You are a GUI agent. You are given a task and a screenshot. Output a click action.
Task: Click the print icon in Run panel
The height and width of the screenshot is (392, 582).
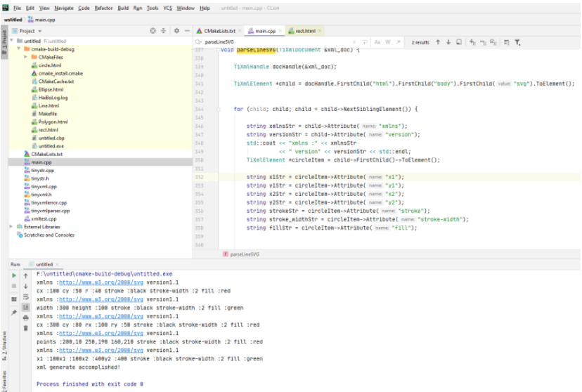click(27, 318)
